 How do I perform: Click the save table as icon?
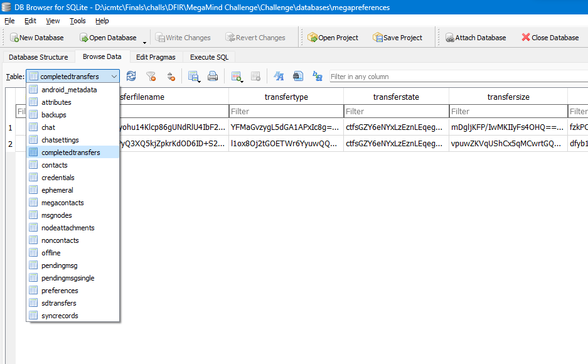tap(193, 76)
